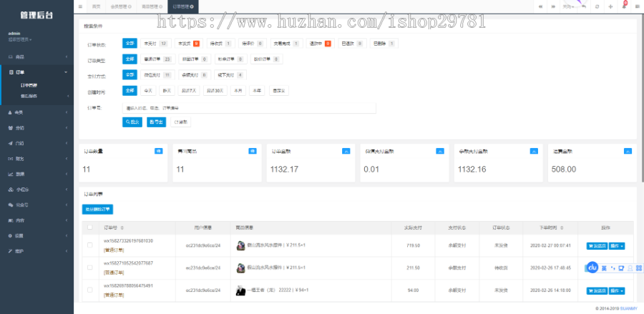Click 去送货 button for the 94.00 order
This screenshot has width=644, height=314.
[597, 290]
